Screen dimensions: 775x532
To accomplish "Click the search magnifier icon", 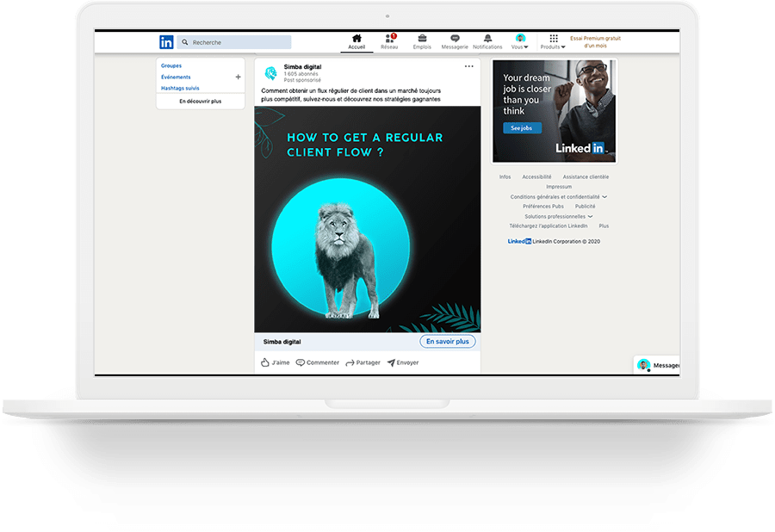I will coord(185,42).
